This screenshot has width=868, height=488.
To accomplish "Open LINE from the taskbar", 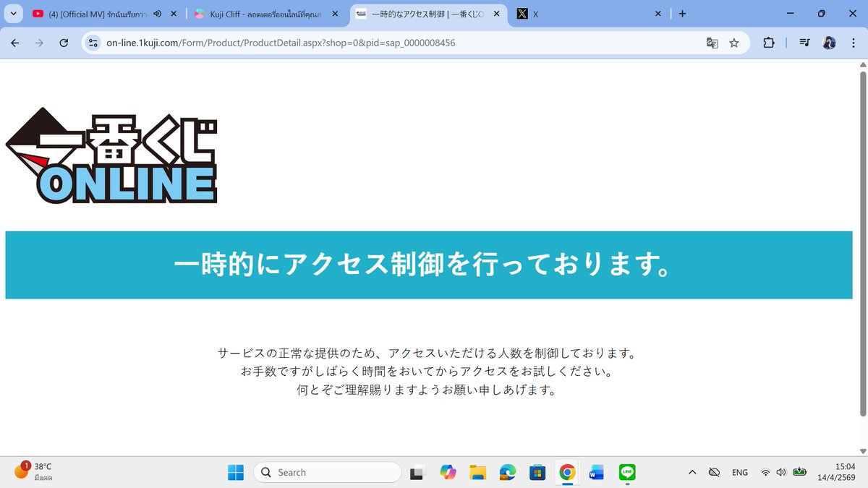I will tap(627, 472).
